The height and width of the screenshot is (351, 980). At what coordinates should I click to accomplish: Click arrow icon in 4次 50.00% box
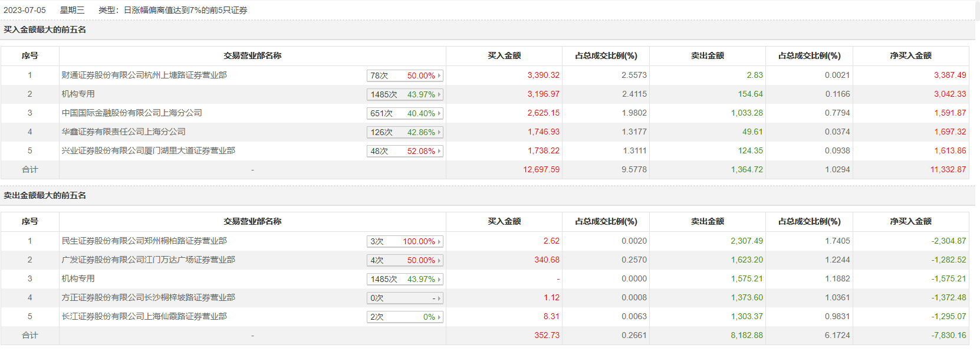pos(439,260)
